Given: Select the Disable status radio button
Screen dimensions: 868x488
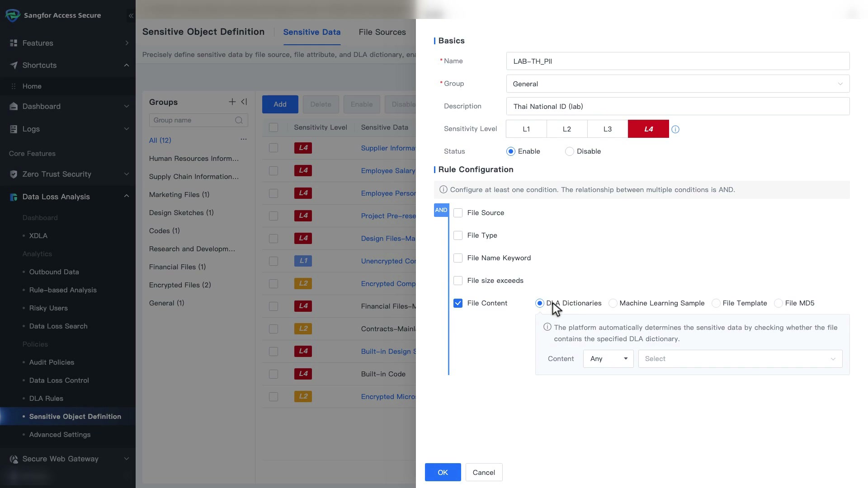Looking at the screenshot, I should (x=570, y=151).
